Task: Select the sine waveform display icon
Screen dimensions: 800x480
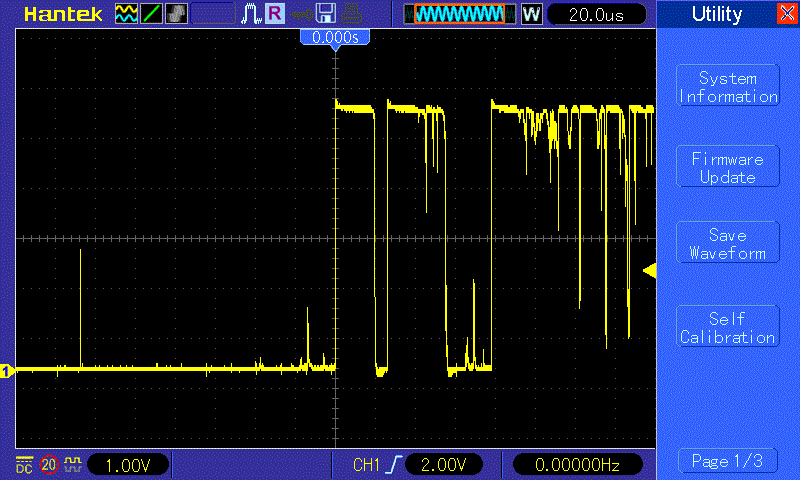Action: [126, 14]
